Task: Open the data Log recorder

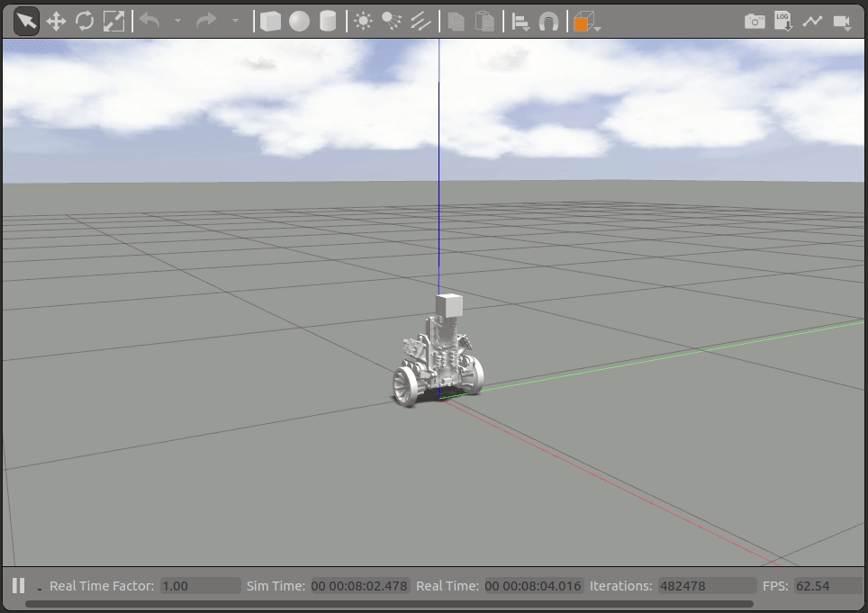Action: 783,21
